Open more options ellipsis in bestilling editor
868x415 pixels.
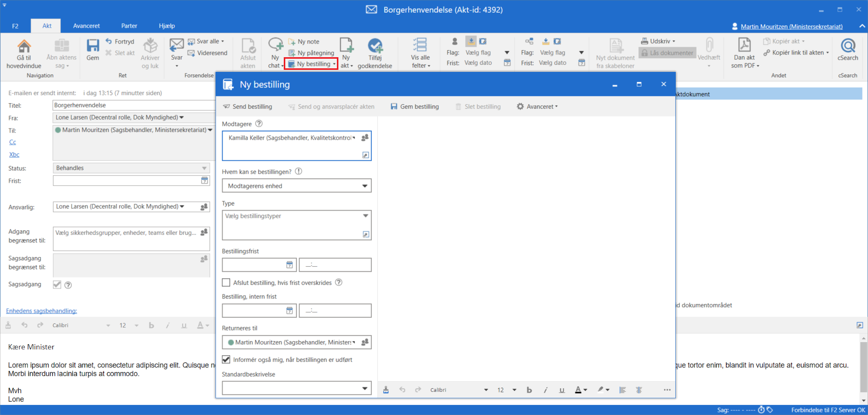coord(667,390)
